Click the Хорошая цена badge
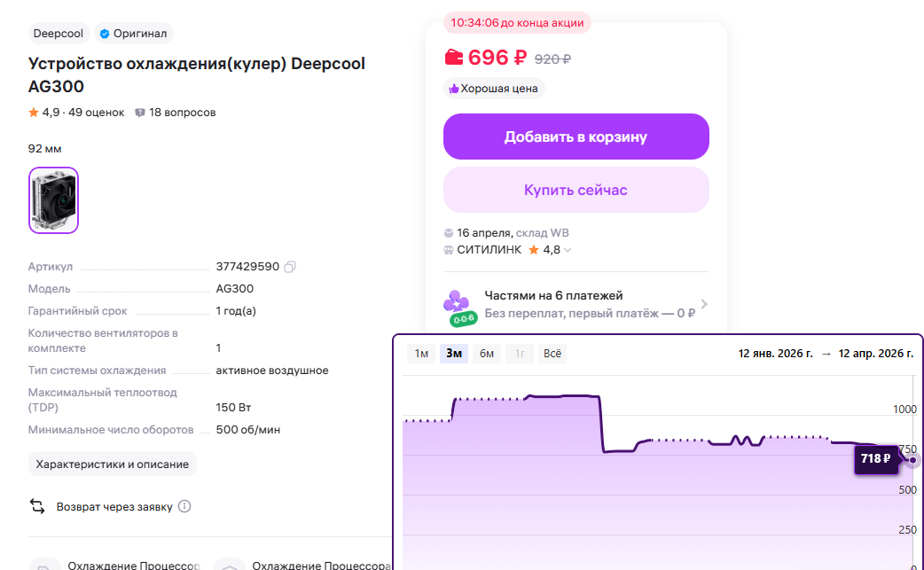 tap(494, 89)
